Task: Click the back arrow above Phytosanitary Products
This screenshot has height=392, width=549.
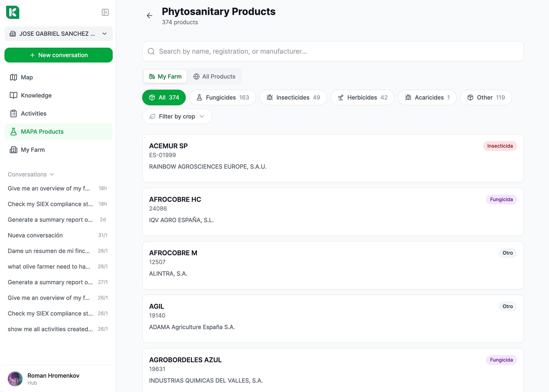Action: [149, 16]
